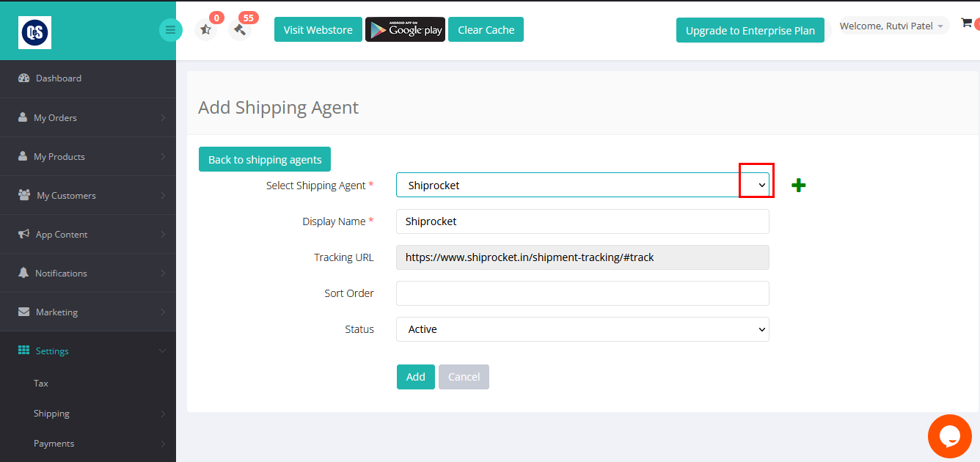
Task: Click the Google Play app badge
Action: [x=405, y=29]
